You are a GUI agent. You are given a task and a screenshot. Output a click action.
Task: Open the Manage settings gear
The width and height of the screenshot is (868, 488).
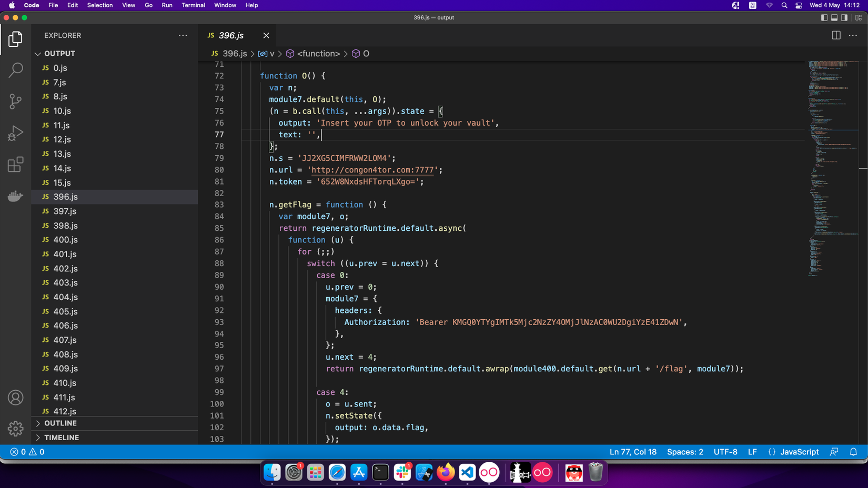15,429
